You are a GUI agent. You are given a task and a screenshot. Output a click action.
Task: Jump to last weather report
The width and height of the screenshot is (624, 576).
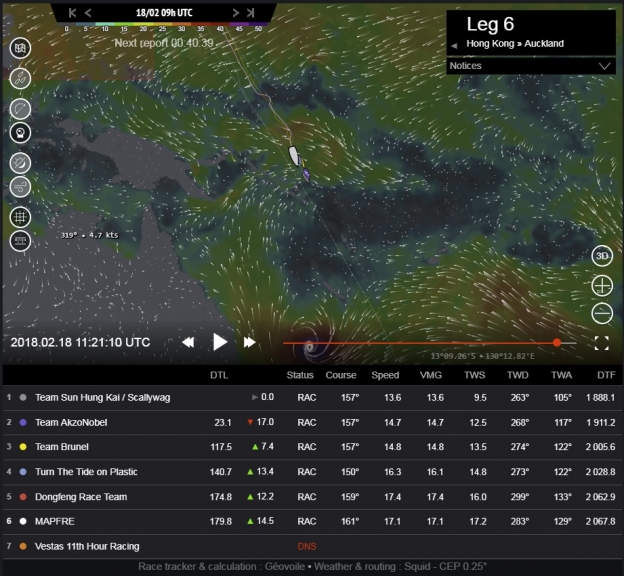[250, 13]
